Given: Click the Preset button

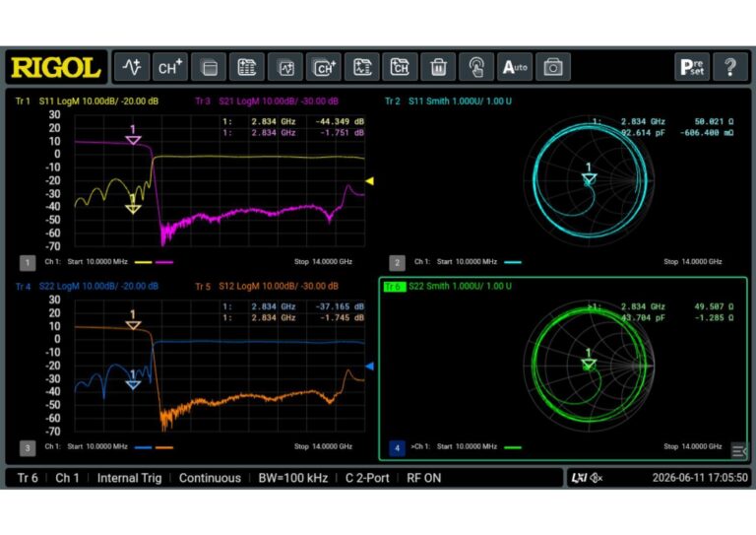Looking at the screenshot, I should 692,67.
